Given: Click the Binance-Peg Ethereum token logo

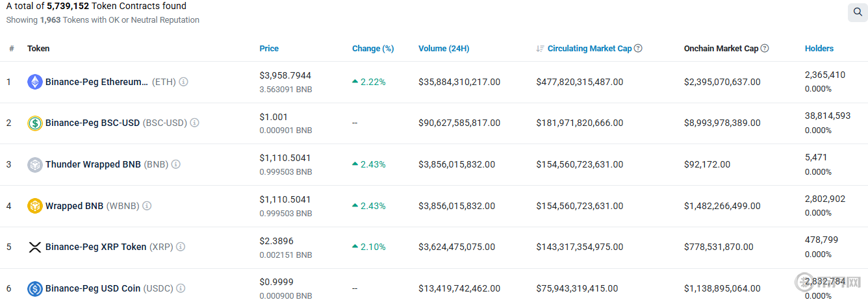Looking at the screenshot, I should (x=34, y=82).
